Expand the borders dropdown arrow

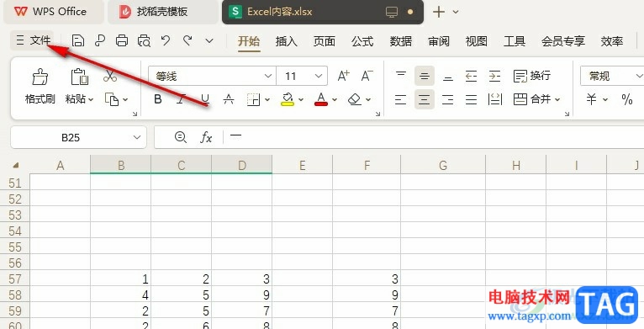pos(267,99)
